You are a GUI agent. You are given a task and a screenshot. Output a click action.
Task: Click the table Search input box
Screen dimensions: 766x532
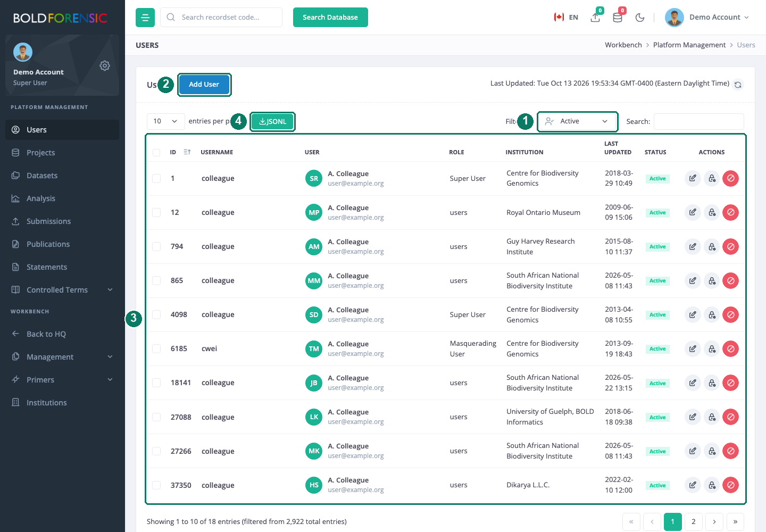point(699,121)
